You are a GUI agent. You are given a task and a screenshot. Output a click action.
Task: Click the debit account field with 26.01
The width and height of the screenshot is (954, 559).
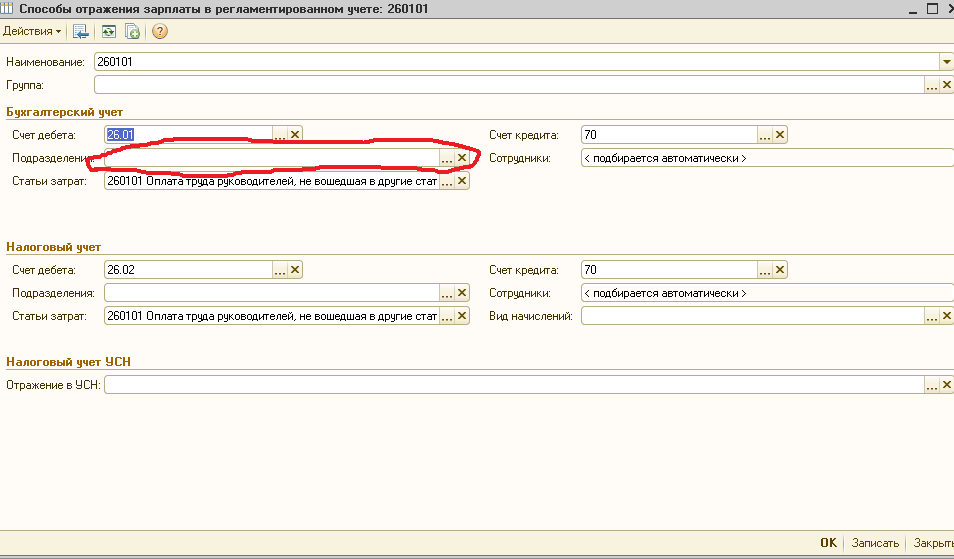click(189, 135)
